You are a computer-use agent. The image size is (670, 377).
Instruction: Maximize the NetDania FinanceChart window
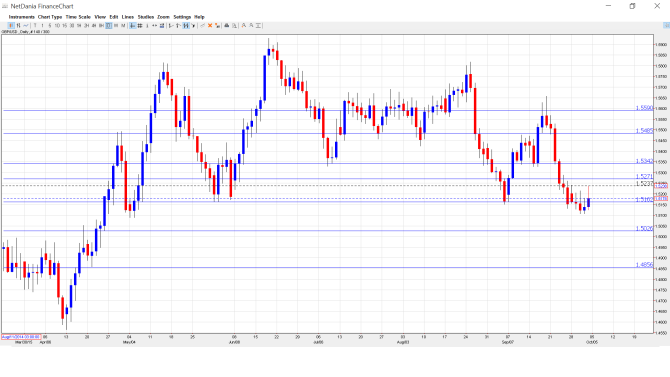(x=632, y=6)
